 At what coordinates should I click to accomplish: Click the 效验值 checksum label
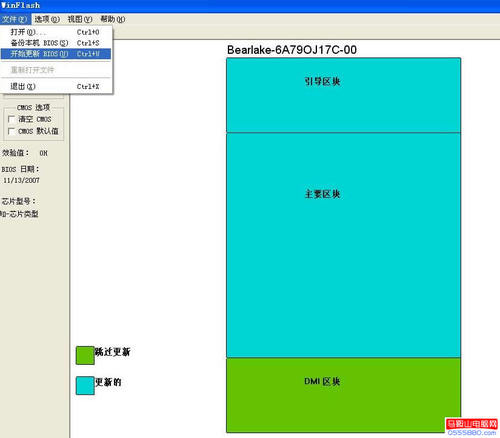15,153
